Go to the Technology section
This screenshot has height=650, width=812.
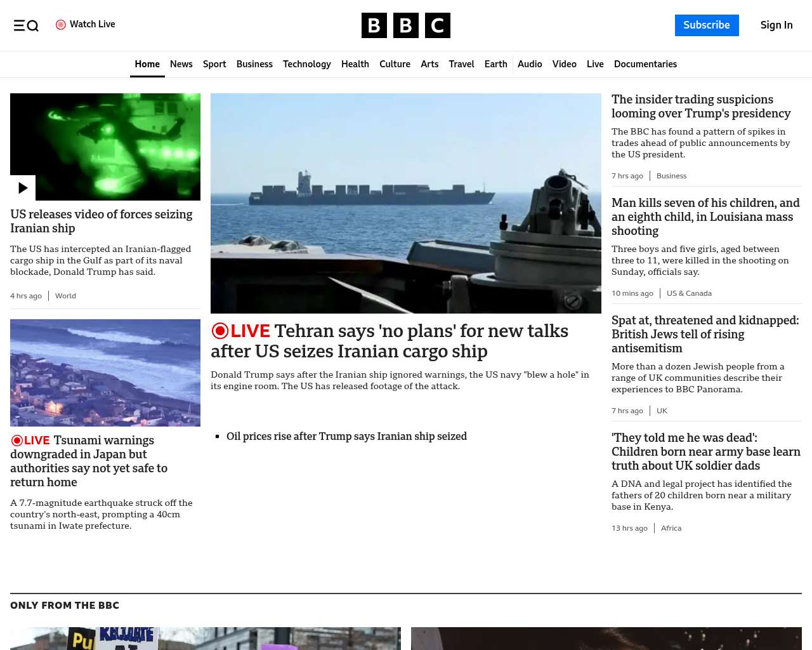pyautogui.click(x=306, y=64)
